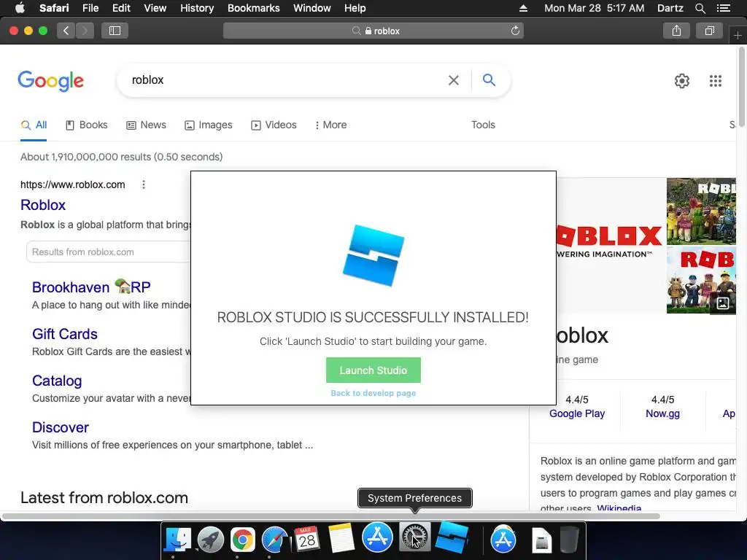Open the Discover link
The image size is (747, 560).
60,427
